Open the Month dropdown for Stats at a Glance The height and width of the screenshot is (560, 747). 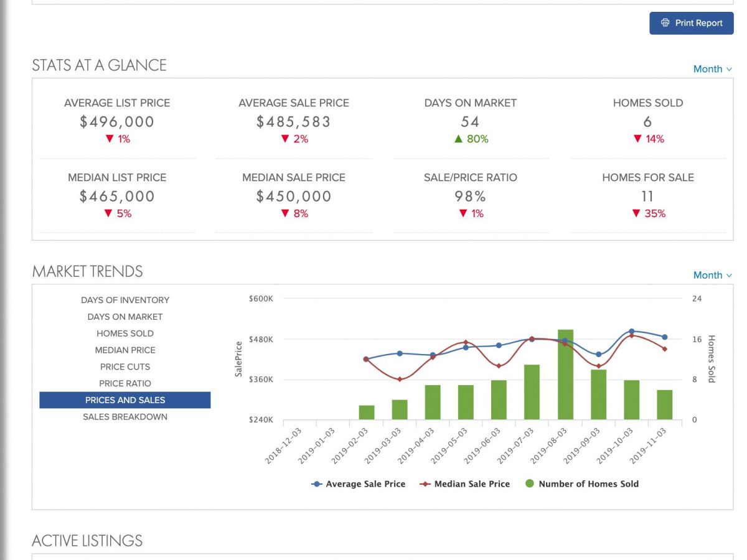[x=713, y=69]
